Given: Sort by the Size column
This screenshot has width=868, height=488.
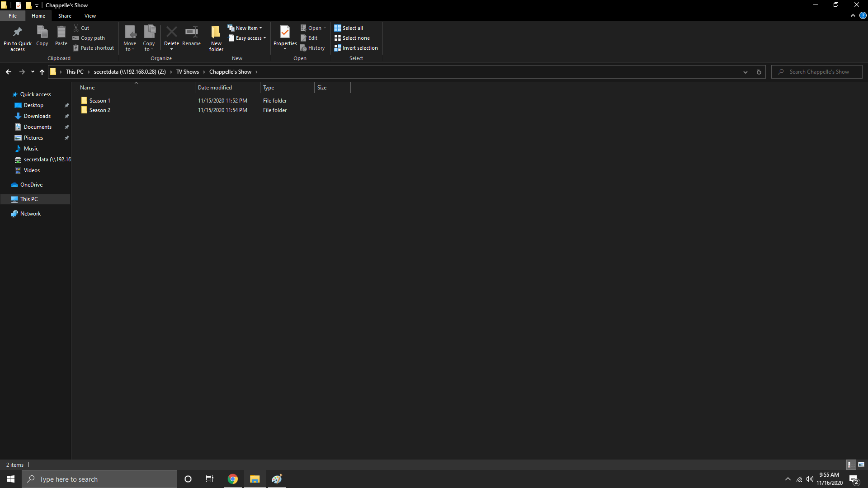Looking at the screenshot, I should click(x=332, y=88).
